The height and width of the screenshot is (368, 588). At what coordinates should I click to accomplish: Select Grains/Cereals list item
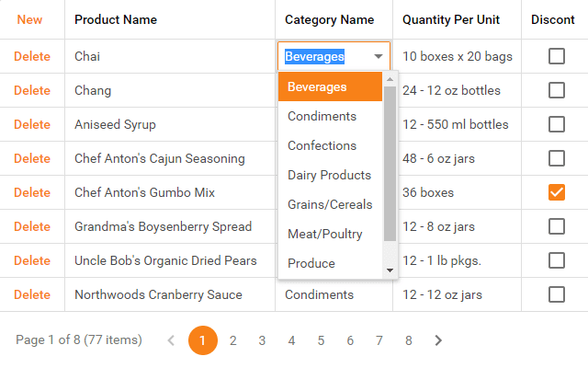[329, 204]
